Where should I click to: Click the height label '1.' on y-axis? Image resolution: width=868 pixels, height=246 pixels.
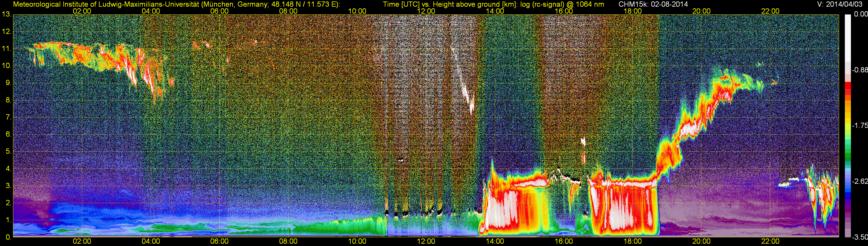coord(8,220)
